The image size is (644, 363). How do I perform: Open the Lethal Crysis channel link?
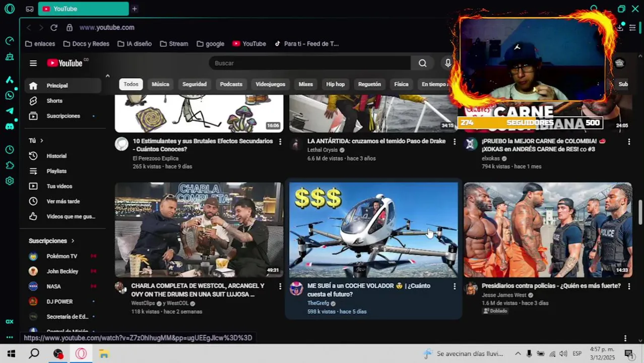point(323,150)
